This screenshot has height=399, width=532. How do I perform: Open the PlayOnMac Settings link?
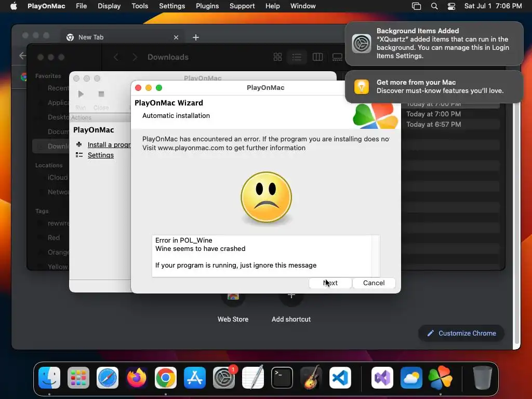click(x=101, y=155)
